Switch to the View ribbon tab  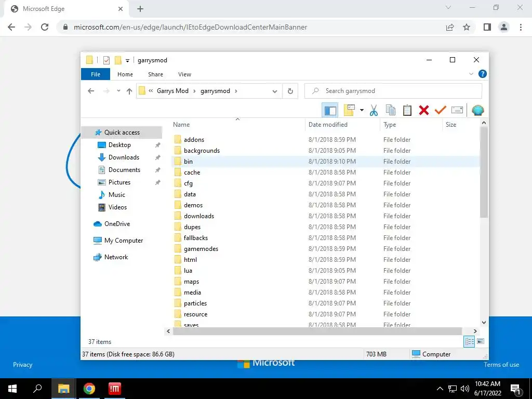[x=184, y=74]
